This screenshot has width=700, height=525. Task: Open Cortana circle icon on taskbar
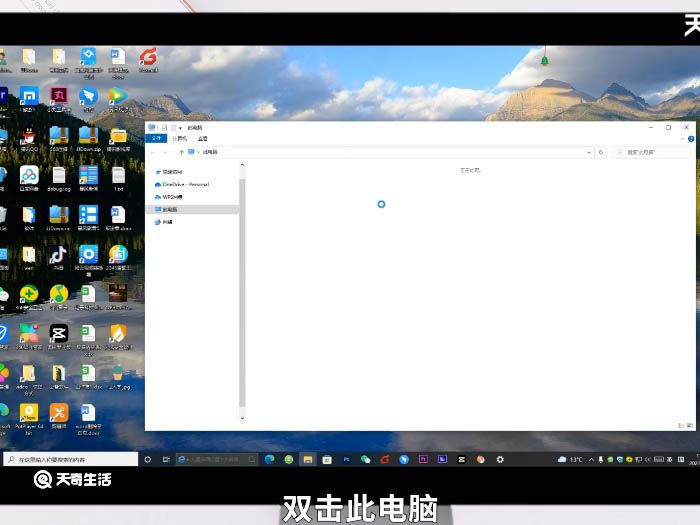click(x=148, y=459)
